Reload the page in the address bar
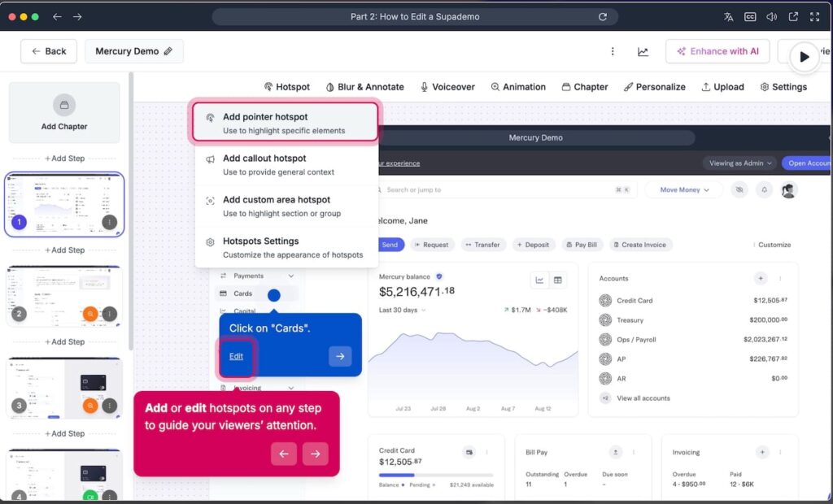 [x=603, y=16]
